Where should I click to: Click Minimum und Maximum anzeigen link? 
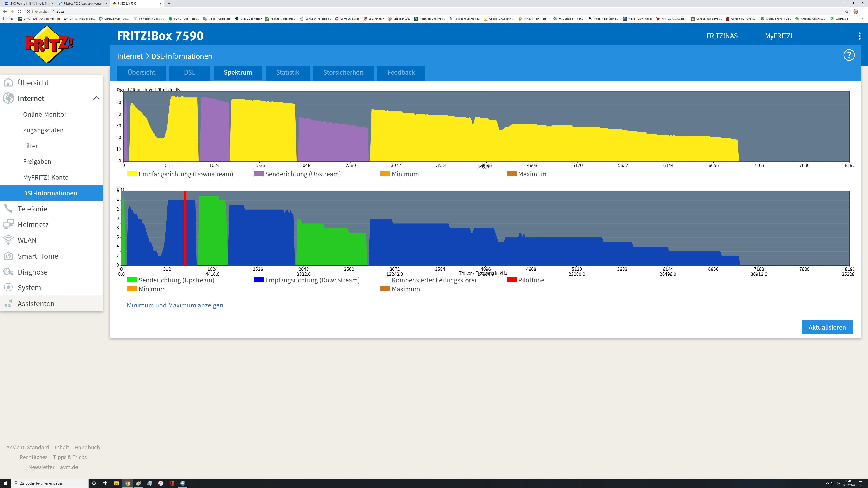[175, 305]
